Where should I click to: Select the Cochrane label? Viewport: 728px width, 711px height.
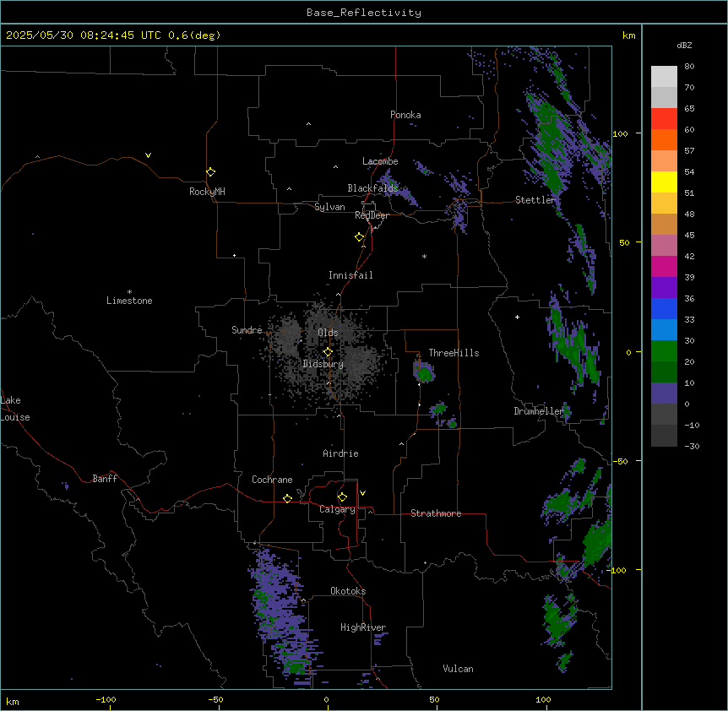tap(272, 480)
